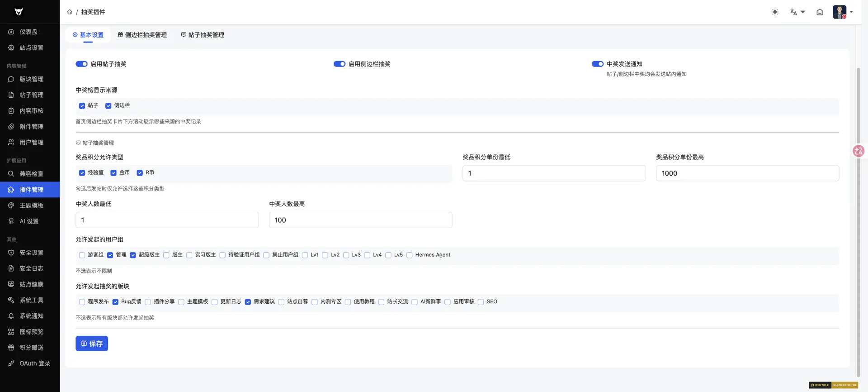Uncheck the 需求建议 board
Viewport: 868px width, 392px height.
(x=248, y=302)
